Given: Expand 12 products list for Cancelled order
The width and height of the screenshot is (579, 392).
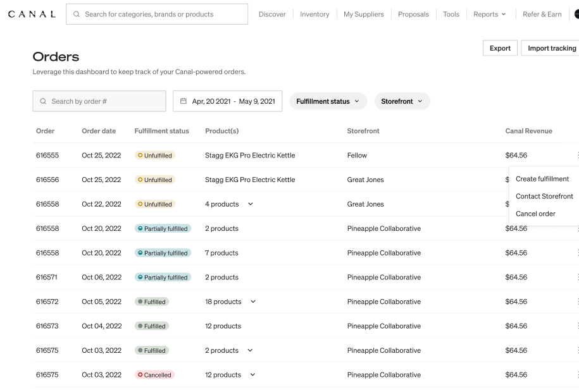Looking at the screenshot, I should click(252, 375).
